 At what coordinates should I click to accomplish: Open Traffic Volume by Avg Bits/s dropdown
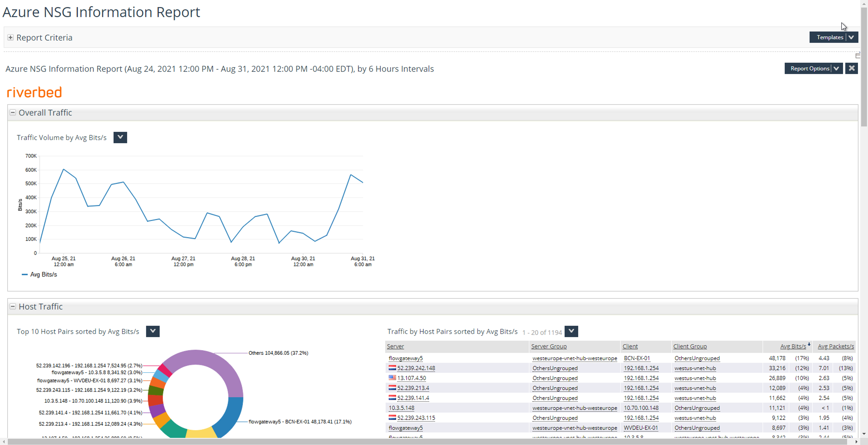point(120,137)
